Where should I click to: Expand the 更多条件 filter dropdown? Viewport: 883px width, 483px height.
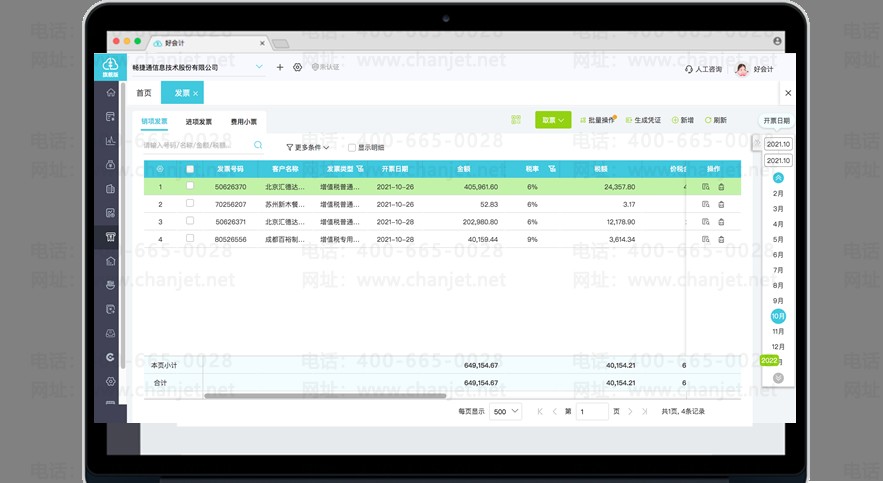307,147
